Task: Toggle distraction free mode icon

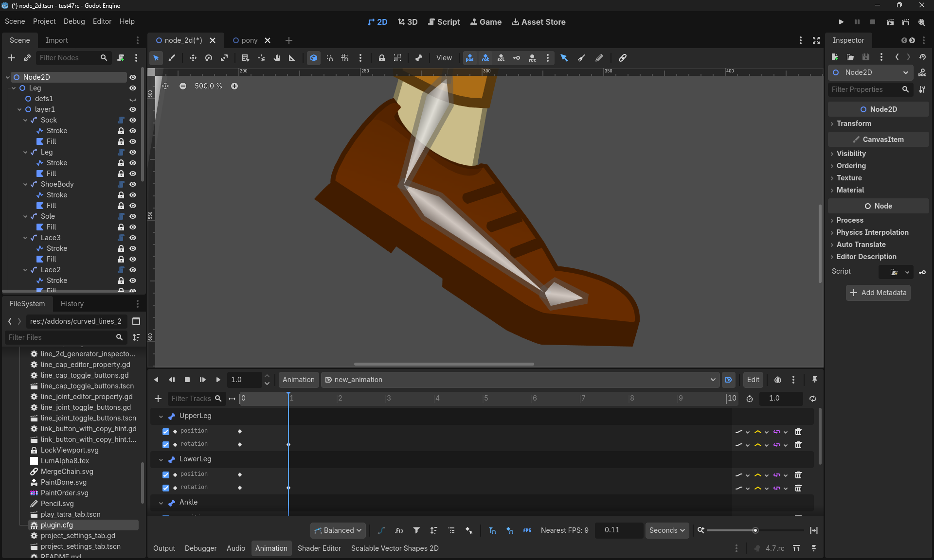Action: click(x=816, y=40)
